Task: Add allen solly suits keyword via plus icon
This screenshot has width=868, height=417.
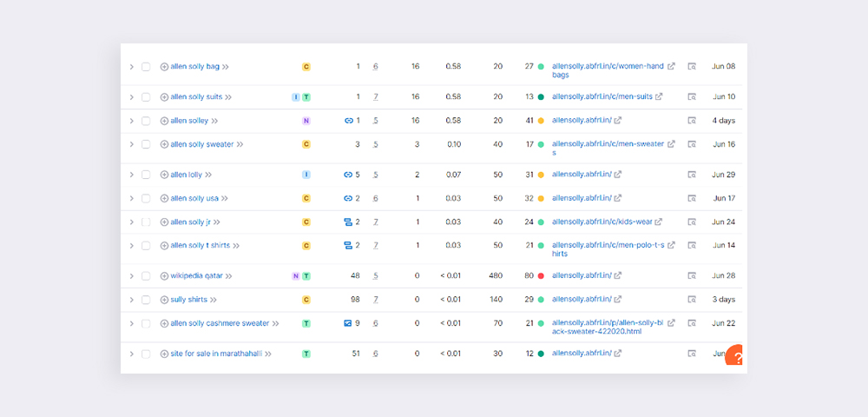Action: click(x=164, y=97)
